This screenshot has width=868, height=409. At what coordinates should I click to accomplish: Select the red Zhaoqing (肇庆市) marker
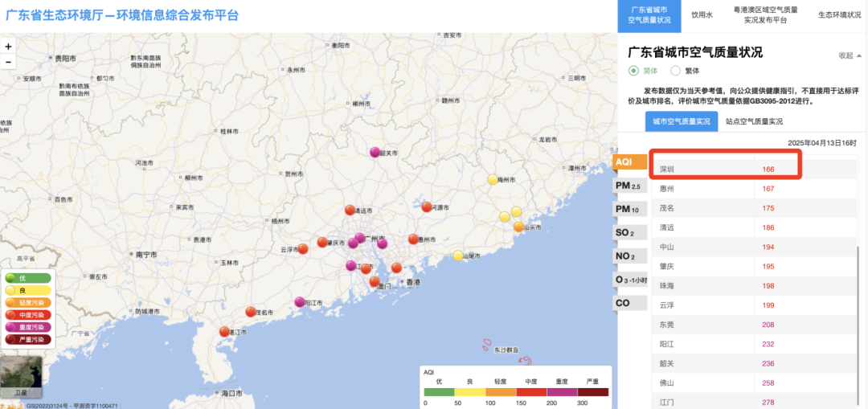[x=322, y=242]
